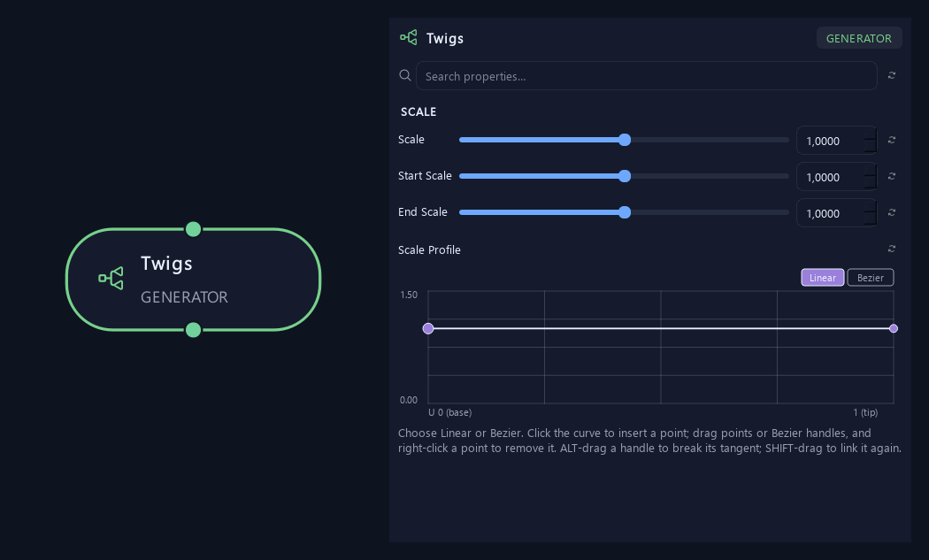The image size is (929, 560).
Task: Reset the first Scale property, above Start Scale
Action: point(892,140)
